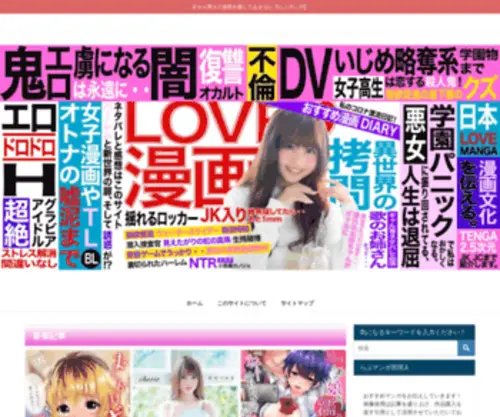Click the magnifier search button
The width and height of the screenshot is (500, 417).
pyautogui.click(x=466, y=348)
